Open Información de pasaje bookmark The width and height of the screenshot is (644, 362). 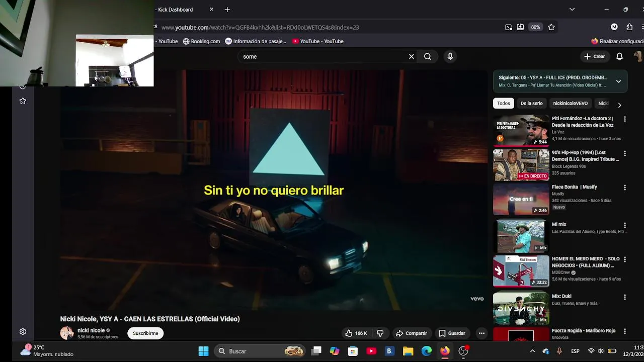[x=256, y=41]
